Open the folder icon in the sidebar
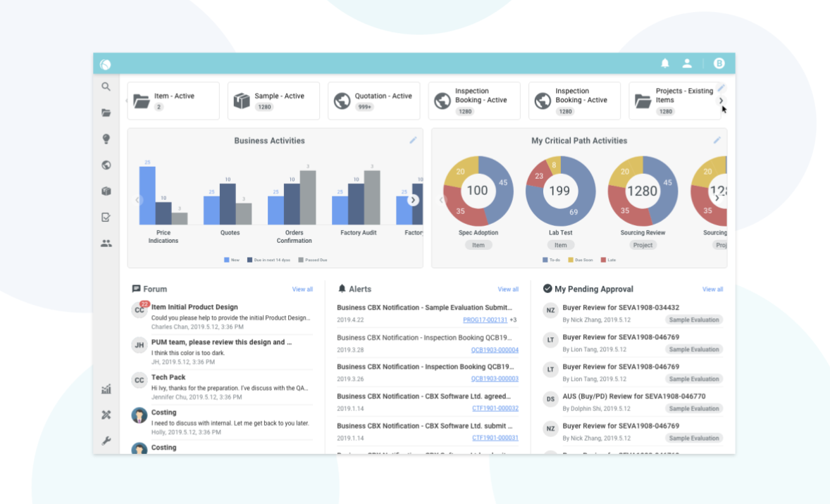The width and height of the screenshot is (830, 504). [106, 113]
